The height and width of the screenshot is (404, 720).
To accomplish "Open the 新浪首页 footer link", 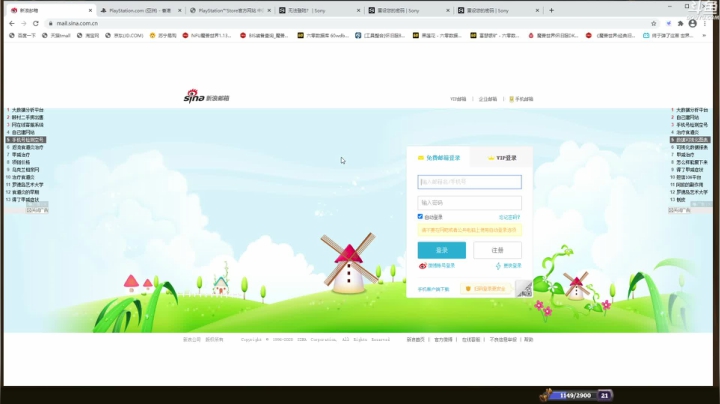I will tap(416, 340).
